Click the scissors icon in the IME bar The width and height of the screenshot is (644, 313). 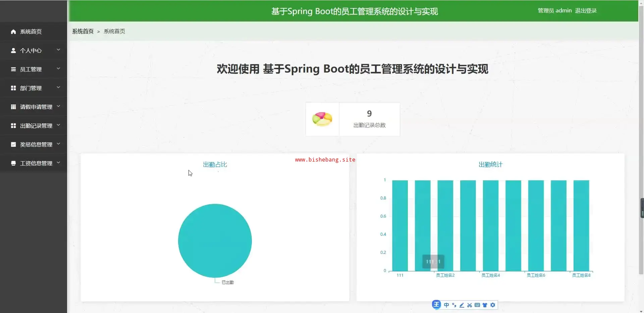[470, 305]
